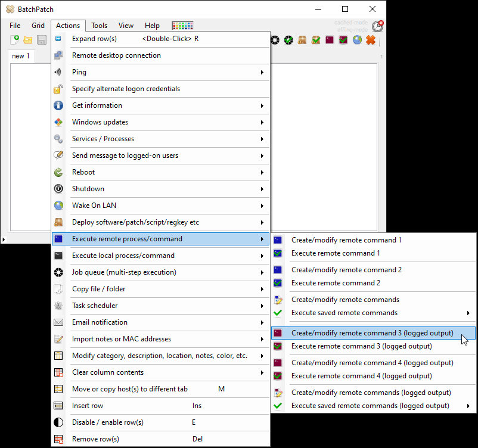This screenshot has width=478, height=448.
Task: Expand the Reboot submenu arrow
Action: 262,173
